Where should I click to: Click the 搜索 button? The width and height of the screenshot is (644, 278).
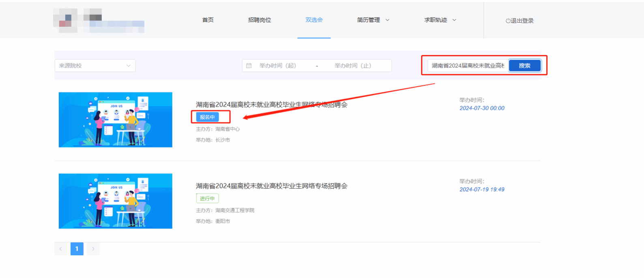click(524, 66)
